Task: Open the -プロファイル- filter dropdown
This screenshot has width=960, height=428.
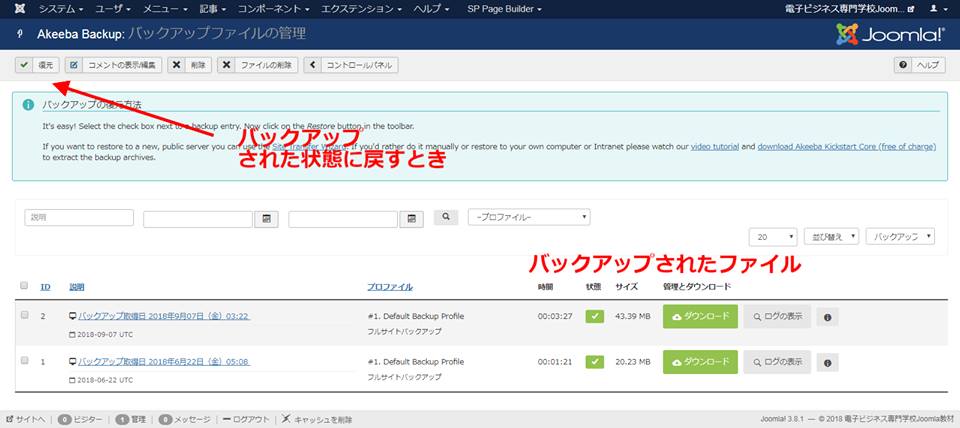Action: pos(529,217)
